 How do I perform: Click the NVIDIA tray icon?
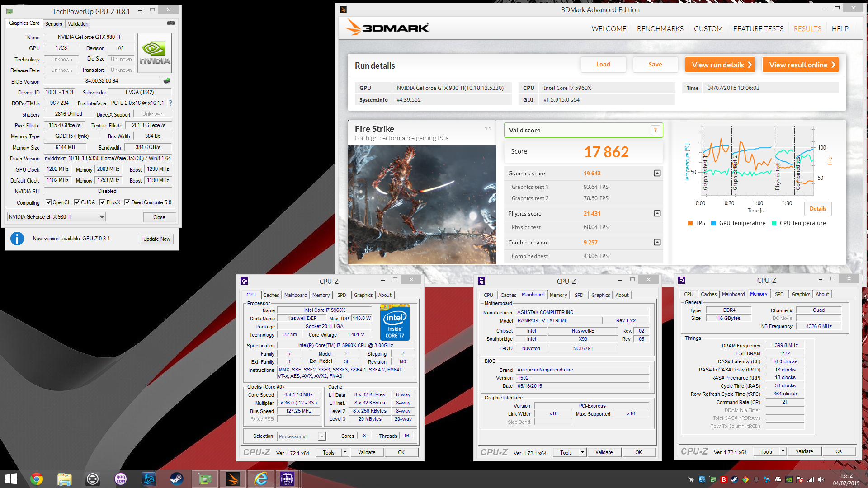tap(789, 479)
